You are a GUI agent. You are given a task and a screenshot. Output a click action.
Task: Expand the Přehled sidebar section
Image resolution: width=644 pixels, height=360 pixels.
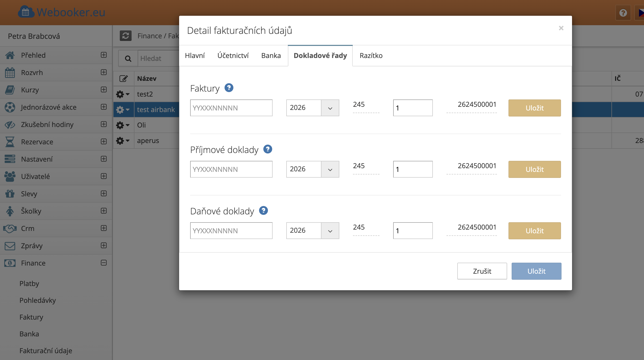point(104,55)
